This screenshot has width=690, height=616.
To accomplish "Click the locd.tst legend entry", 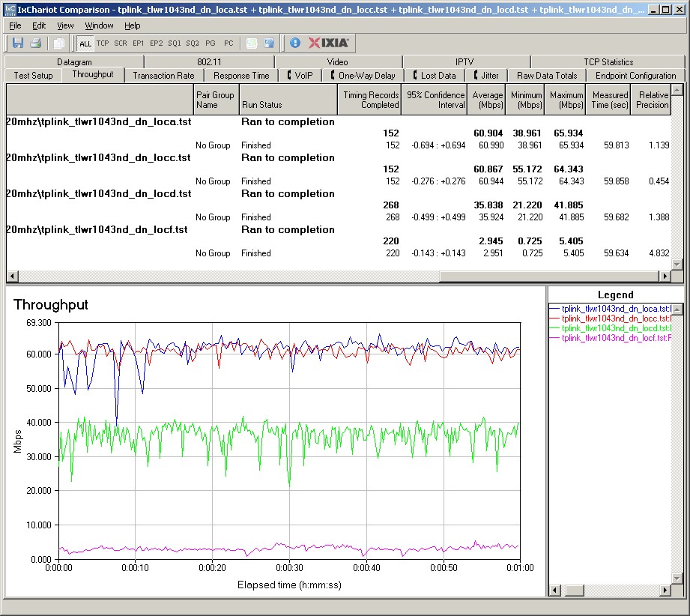I will [x=611, y=328].
